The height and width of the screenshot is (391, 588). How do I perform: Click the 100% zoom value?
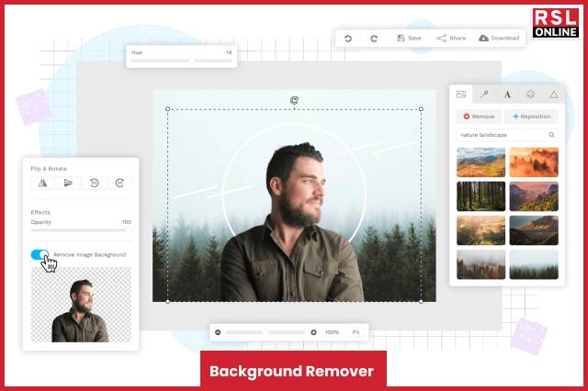(332, 332)
